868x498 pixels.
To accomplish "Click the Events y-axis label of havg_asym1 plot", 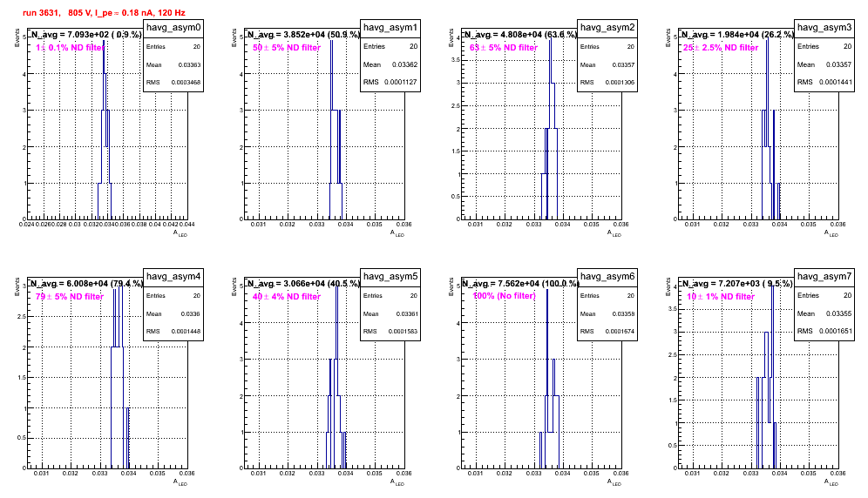I will tap(234, 37).
